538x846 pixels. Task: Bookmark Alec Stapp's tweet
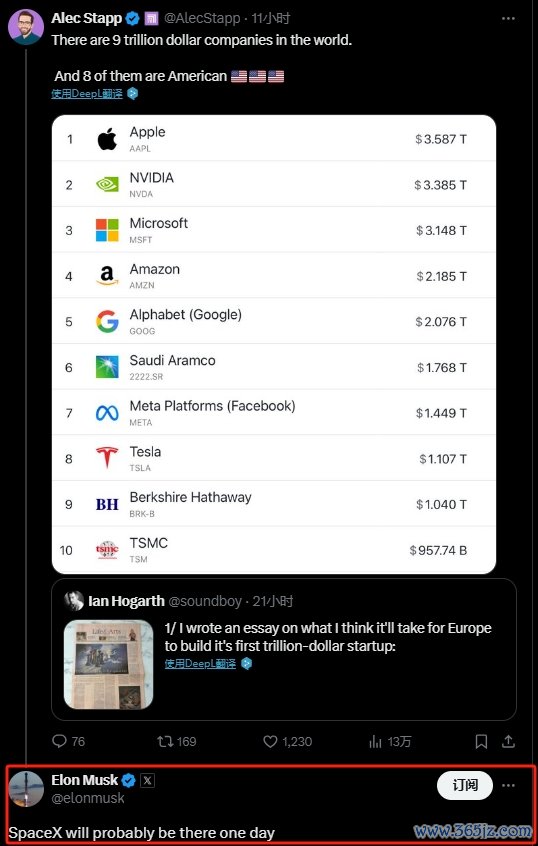tap(481, 742)
